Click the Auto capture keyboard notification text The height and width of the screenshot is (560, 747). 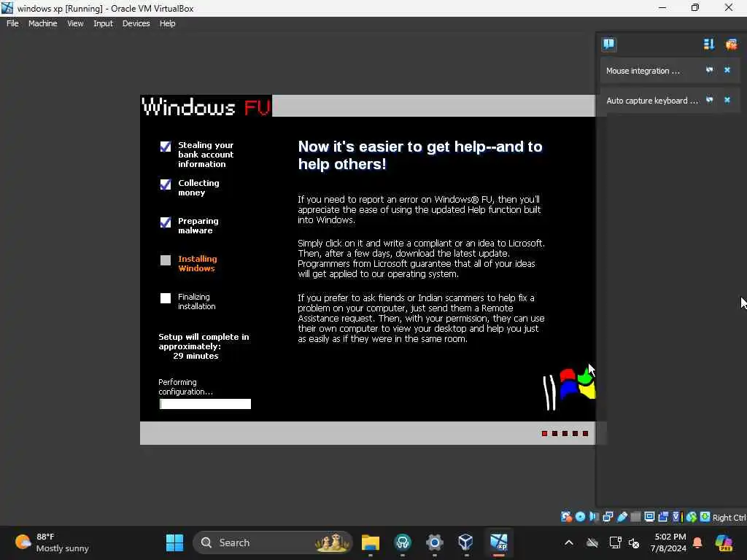pyautogui.click(x=651, y=101)
